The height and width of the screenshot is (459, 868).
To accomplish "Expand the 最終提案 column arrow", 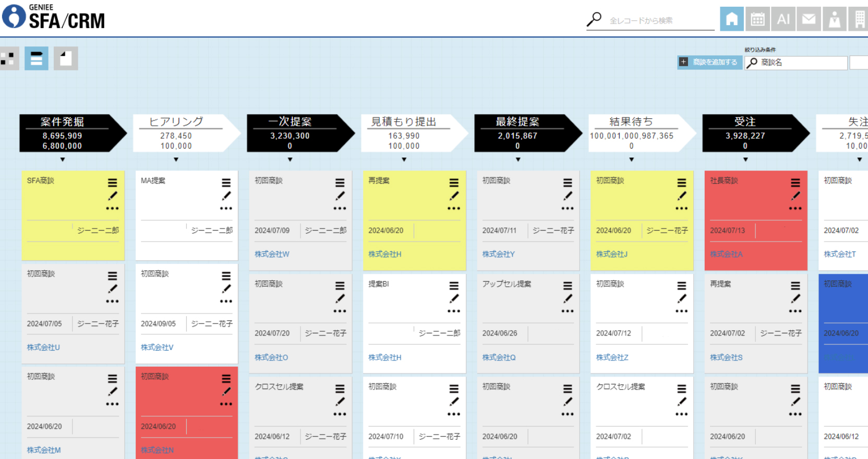I will coord(518,160).
